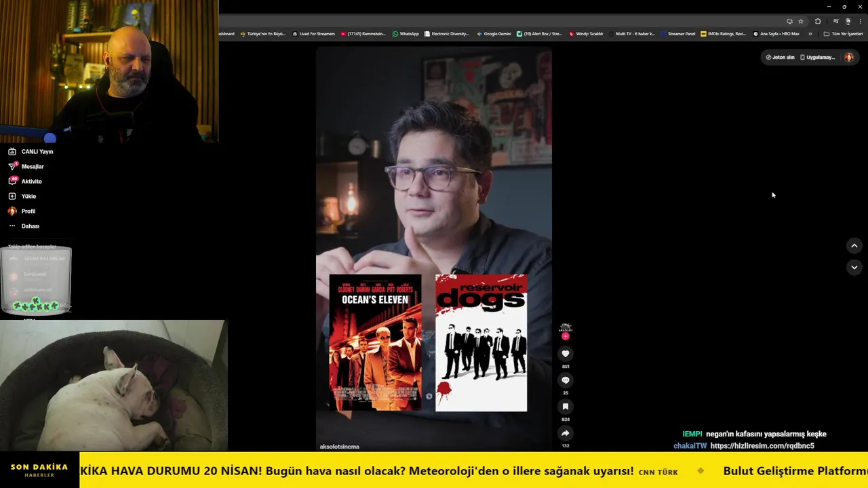Open the Dahası three dots icon
868x488 pixels.
tap(12, 226)
